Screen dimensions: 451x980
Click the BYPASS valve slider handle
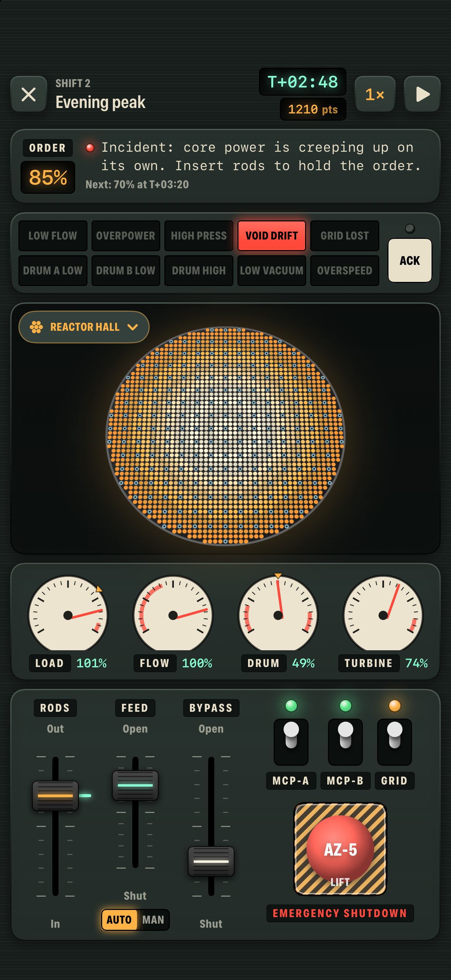[211, 861]
